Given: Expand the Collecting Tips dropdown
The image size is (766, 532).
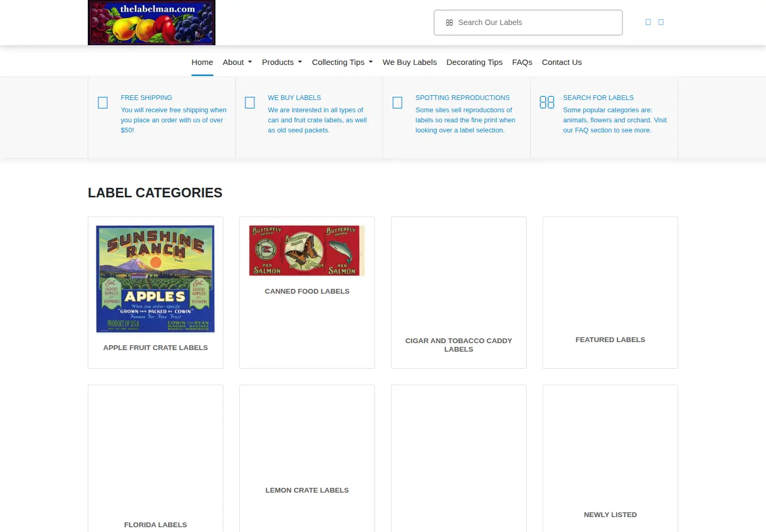Looking at the screenshot, I should (x=343, y=62).
